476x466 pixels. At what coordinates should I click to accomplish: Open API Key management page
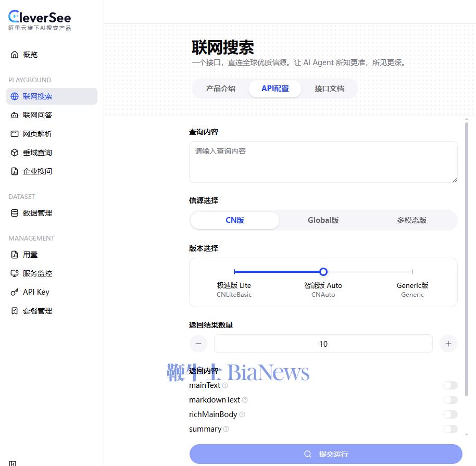[52, 292]
